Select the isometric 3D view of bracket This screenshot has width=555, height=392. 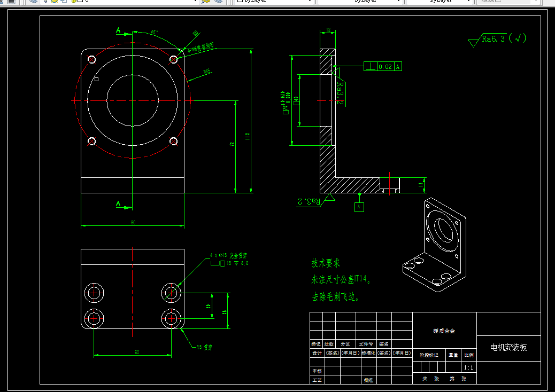coord(434,245)
